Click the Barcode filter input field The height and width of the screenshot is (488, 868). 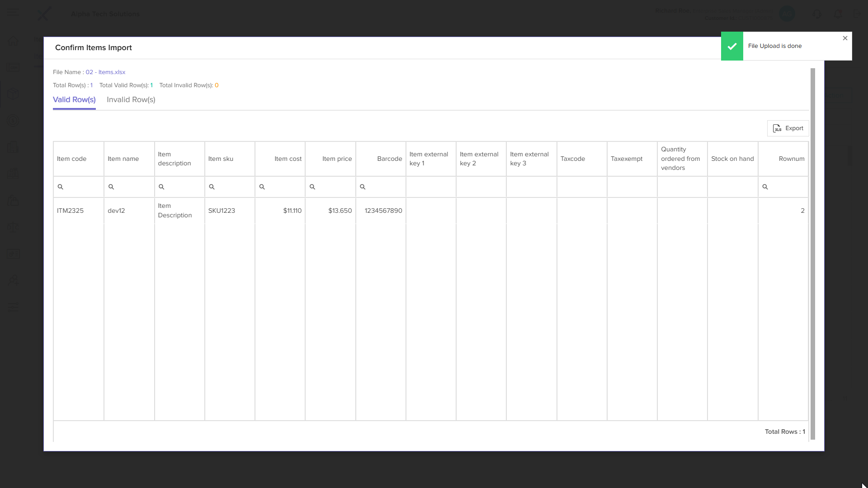pos(384,187)
